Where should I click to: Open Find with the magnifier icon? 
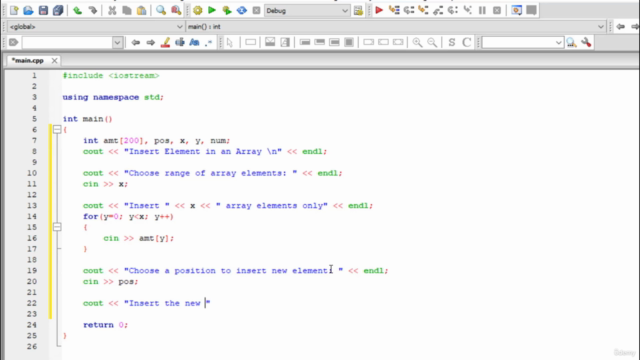tap(161, 10)
